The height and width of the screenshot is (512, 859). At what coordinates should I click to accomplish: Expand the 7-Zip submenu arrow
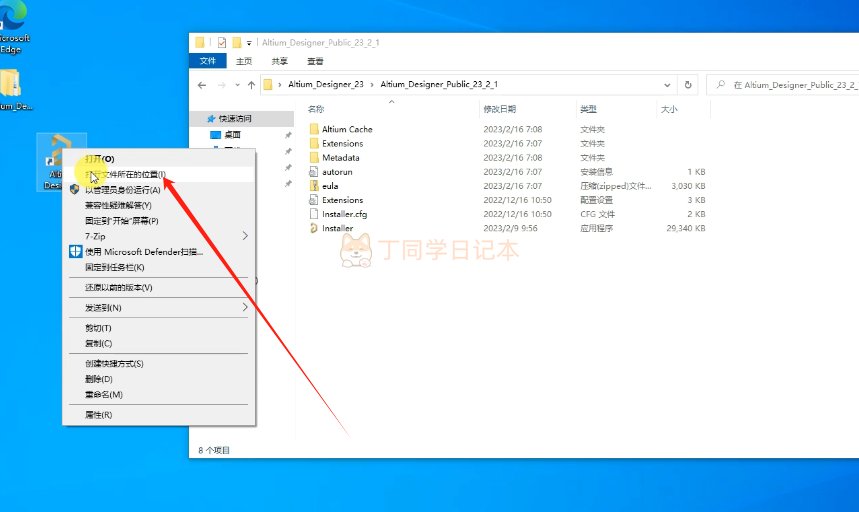[245, 235]
